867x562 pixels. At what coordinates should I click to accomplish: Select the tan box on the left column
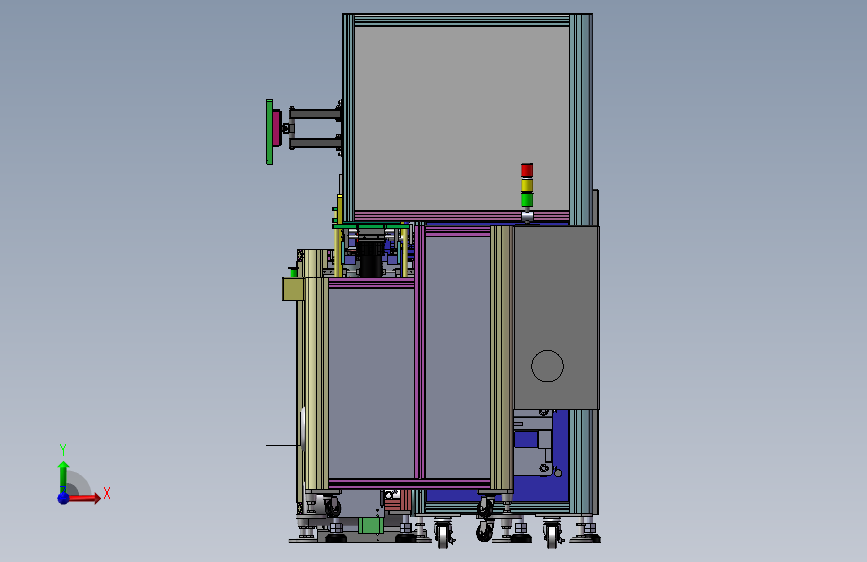point(293,289)
